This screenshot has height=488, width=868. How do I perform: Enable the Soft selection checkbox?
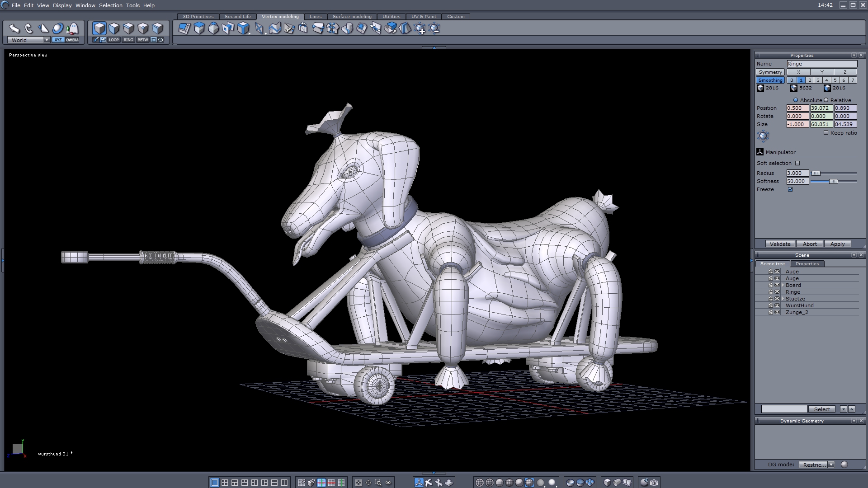tap(797, 163)
